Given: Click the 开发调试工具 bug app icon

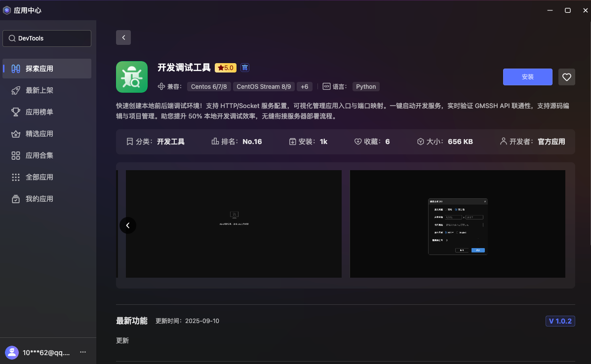Looking at the screenshot, I should pos(131,77).
